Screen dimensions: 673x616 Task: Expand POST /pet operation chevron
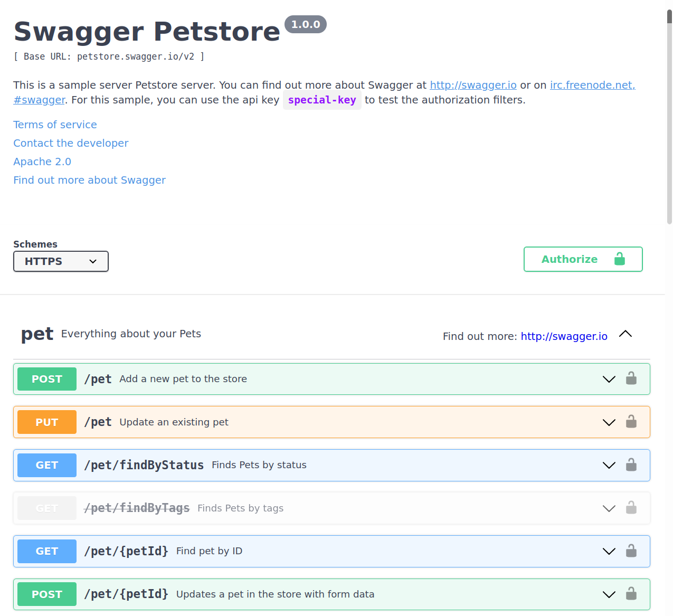click(x=609, y=380)
